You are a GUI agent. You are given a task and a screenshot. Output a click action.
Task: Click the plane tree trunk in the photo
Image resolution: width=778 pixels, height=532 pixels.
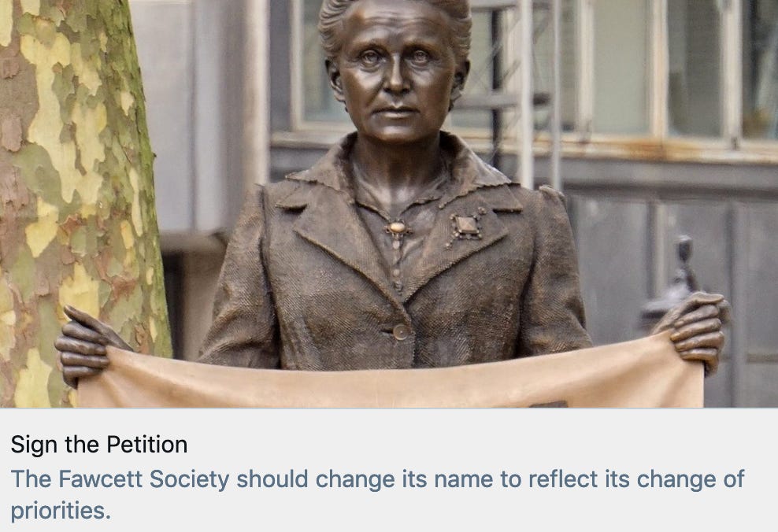(x=75, y=198)
